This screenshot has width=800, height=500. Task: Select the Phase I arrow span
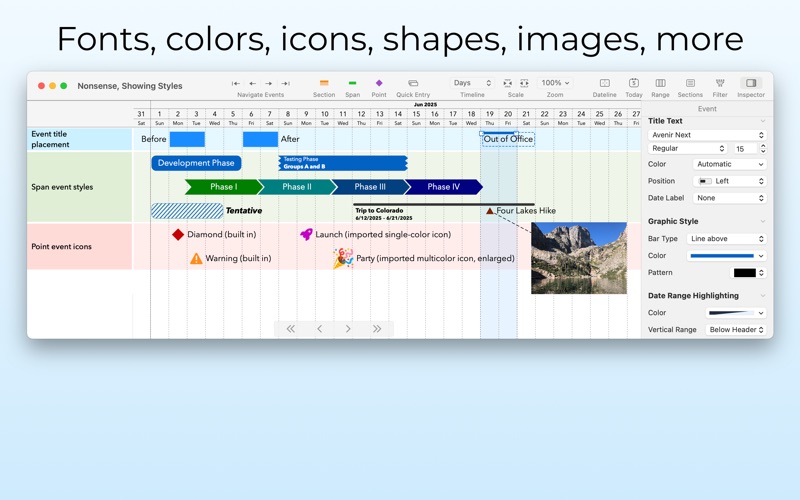pos(224,187)
